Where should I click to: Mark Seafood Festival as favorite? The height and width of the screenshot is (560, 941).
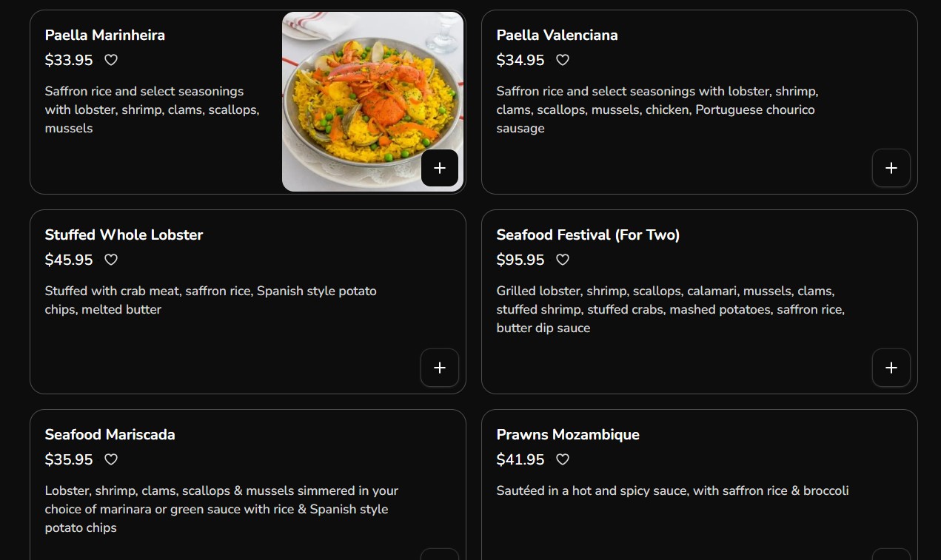[563, 260]
